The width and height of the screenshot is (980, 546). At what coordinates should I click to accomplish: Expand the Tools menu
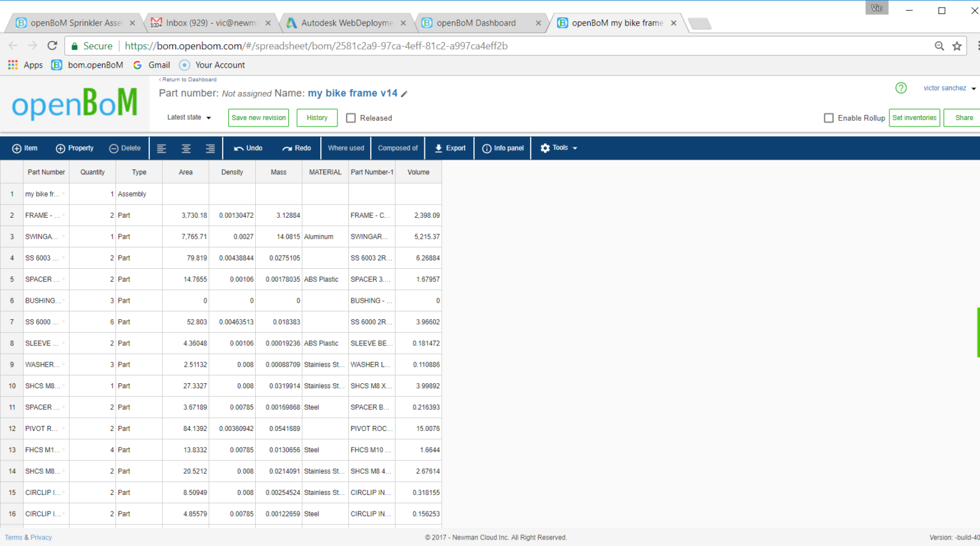click(x=558, y=148)
